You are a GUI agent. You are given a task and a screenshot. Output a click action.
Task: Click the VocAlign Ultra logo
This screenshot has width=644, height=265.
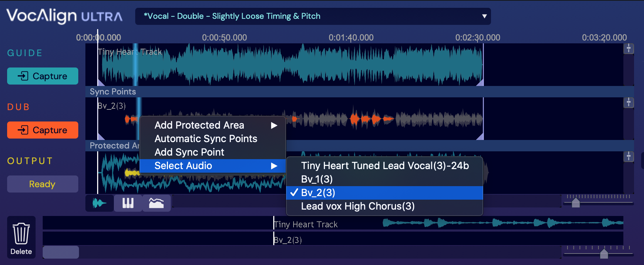64,16
